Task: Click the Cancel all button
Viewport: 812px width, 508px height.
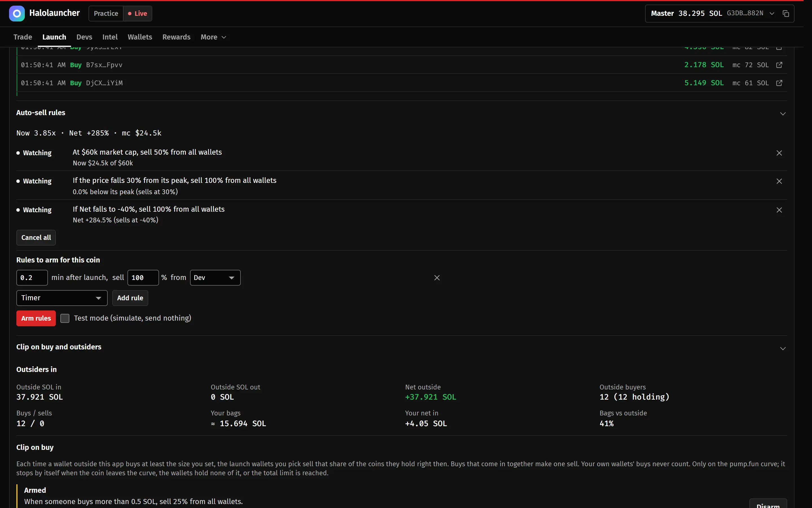Action: 36,238
